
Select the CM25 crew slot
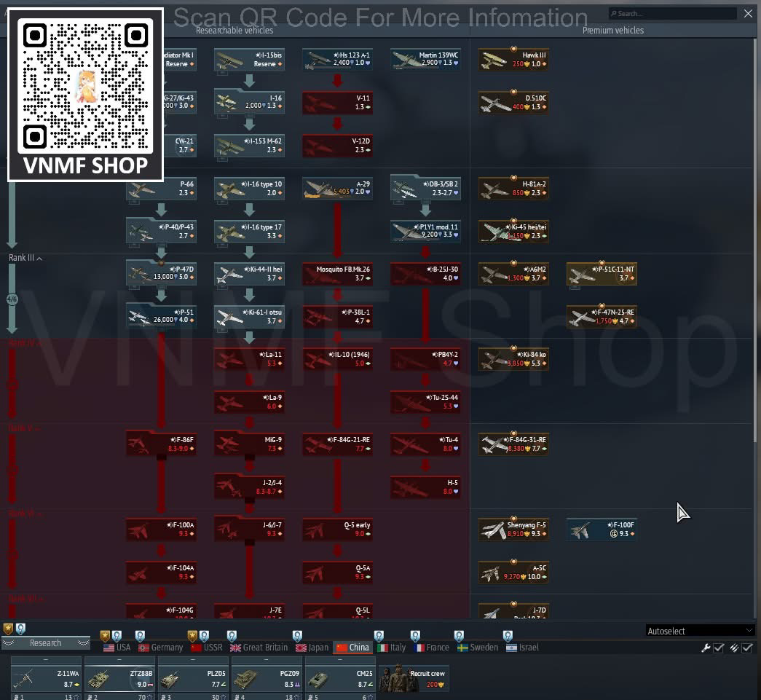pyautogui.click(x=340, y=679)
